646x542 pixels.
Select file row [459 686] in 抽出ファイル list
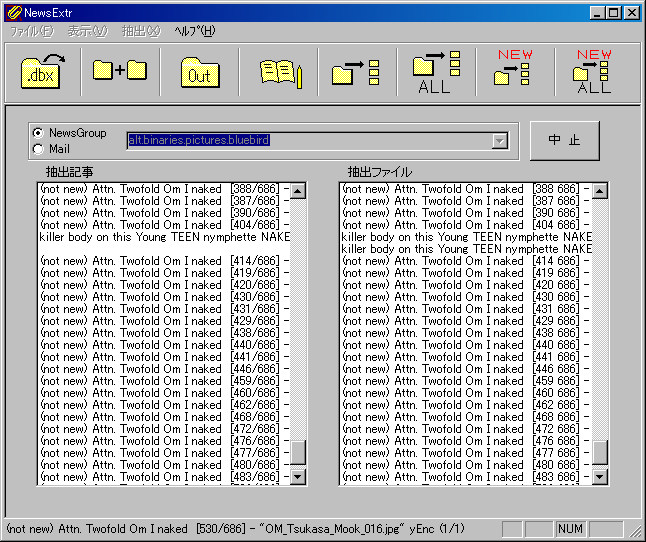(x=466, y=381)
